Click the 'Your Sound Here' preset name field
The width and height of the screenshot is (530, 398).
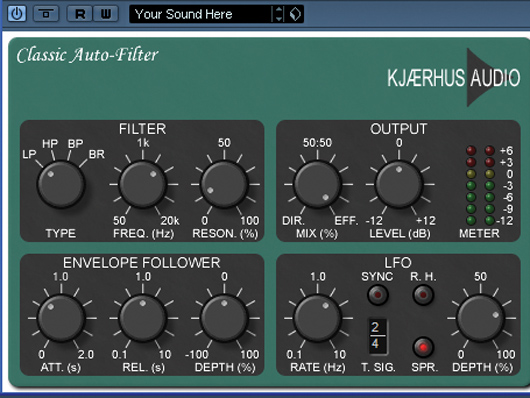coord(200,14)
